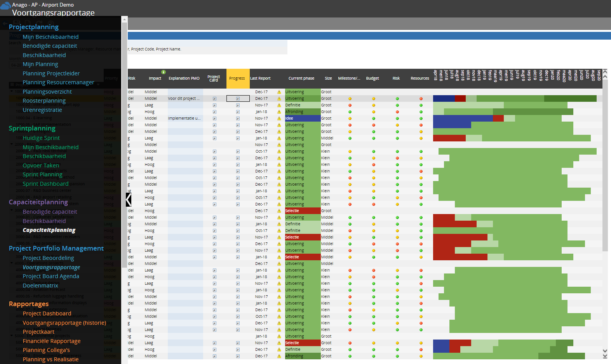Expand the Projectplanning menu section
This screenshot has width=611, height=364.
(34, 27)
